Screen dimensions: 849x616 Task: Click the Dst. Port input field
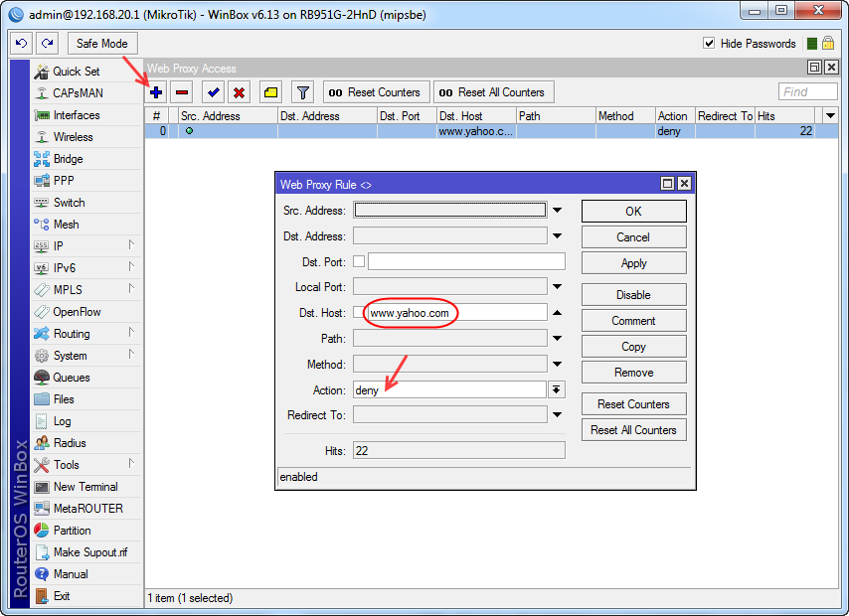pos(466,261)
